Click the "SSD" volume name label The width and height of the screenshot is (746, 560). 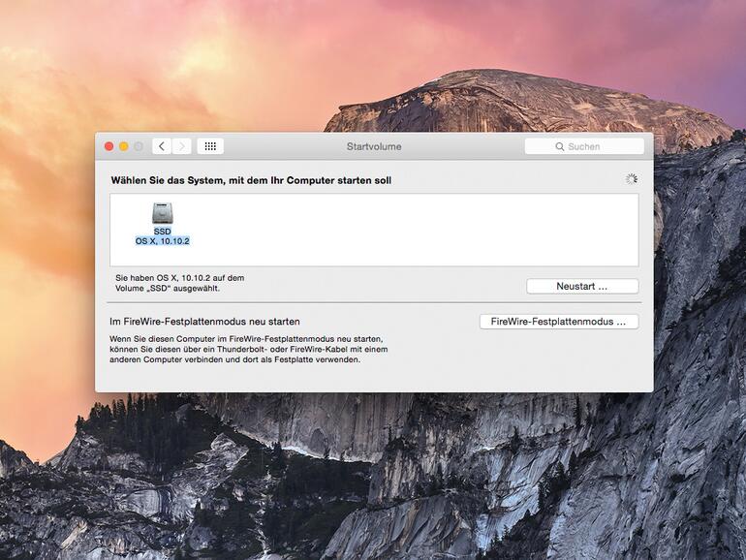coord(162,232)
